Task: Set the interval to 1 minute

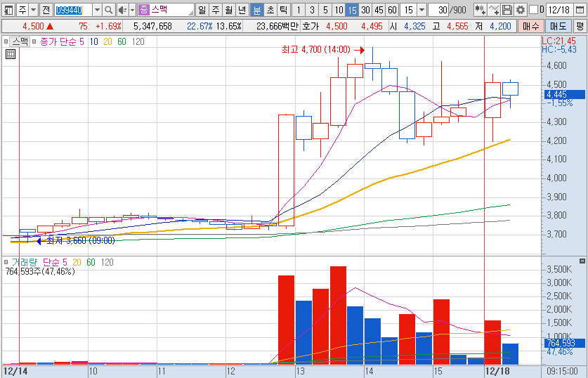Action: (299, 10)
